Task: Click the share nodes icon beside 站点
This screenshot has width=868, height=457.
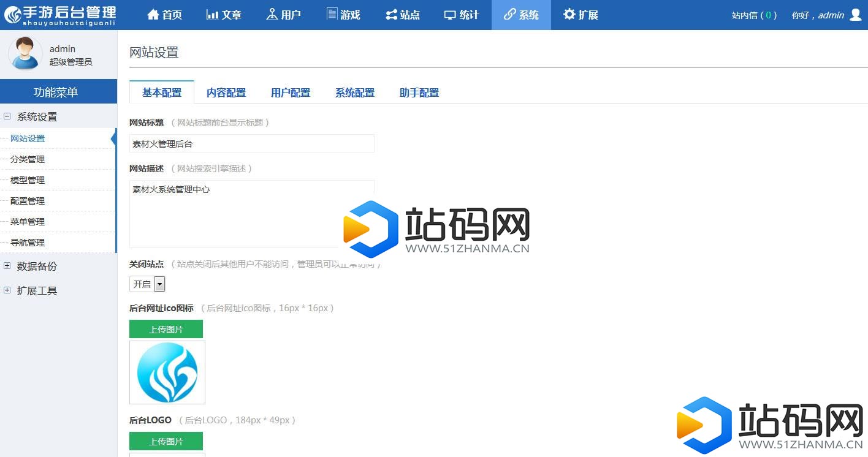Action: (x=391, y=15)
